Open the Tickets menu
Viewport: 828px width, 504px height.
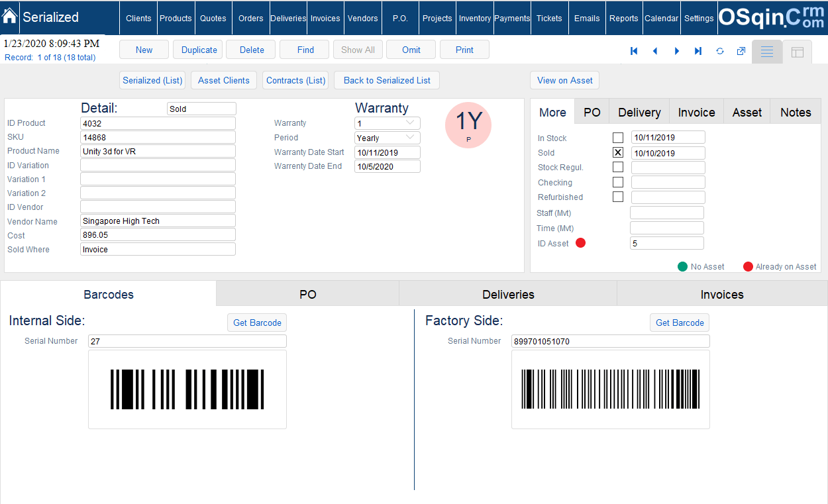(x=549, y=18)
